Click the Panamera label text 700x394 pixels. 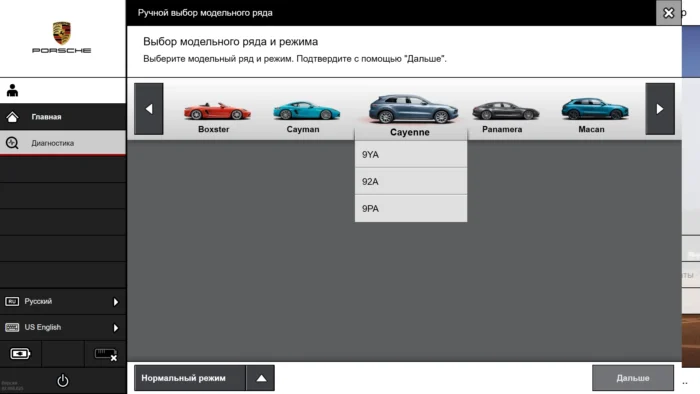tap(502, 129)
